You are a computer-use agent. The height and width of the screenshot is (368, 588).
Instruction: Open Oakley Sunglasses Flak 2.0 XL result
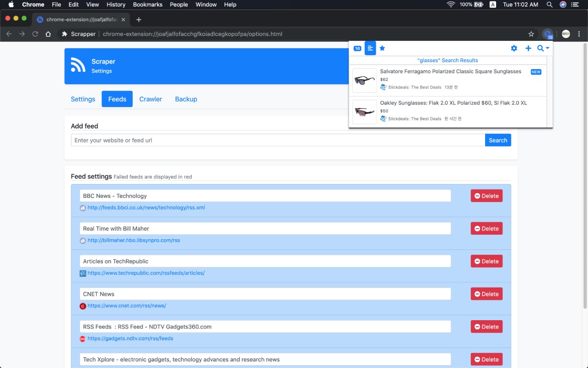point(453,103)
